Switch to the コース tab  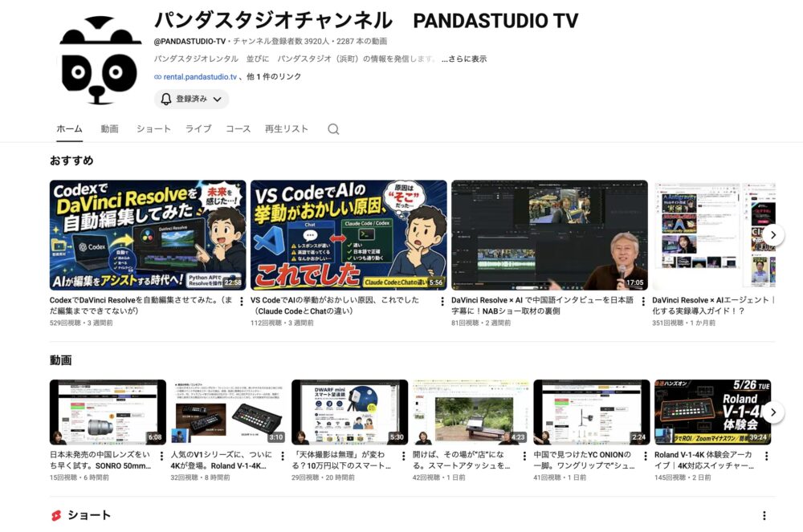point(238,129)
